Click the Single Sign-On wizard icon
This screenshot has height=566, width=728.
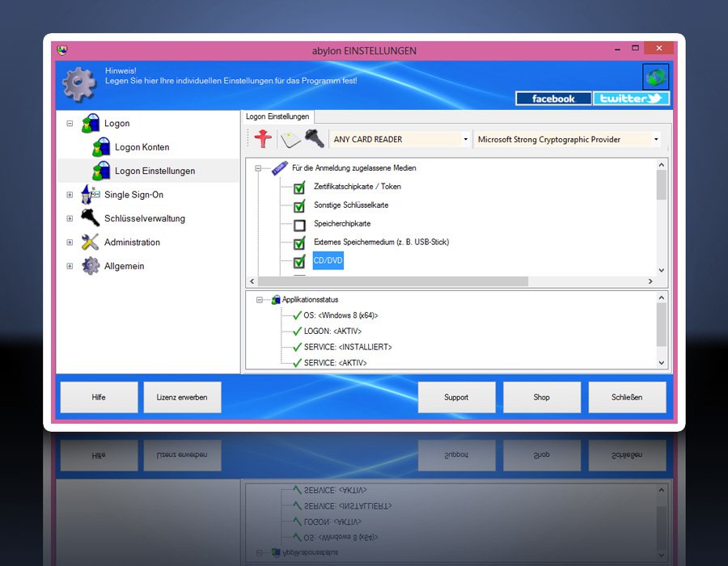pos(90,194)
